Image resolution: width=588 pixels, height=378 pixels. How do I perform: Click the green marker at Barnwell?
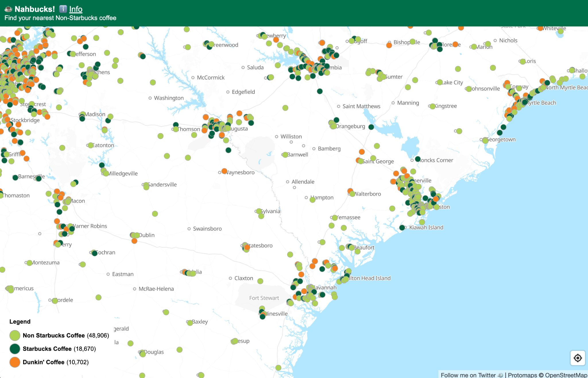tap(285, 155)
